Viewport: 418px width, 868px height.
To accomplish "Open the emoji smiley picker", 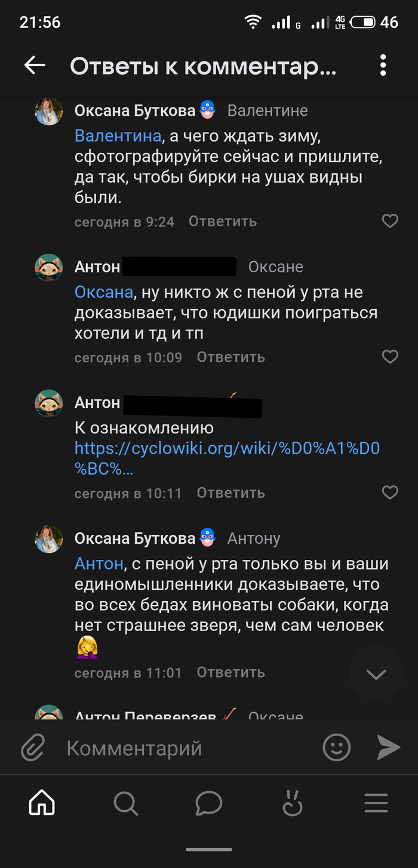I will [x=336, y=747].
